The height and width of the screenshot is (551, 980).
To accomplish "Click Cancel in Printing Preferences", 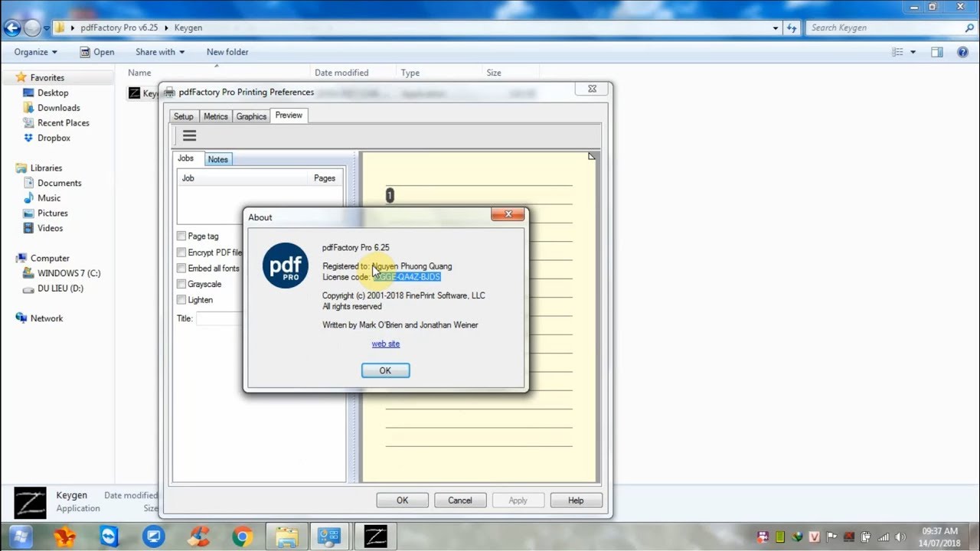I will pos(460,500).
